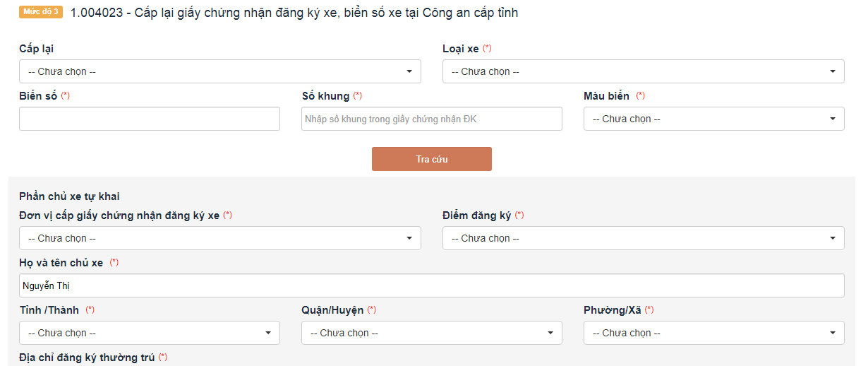Click the Số khung field label
Image resolution: width=868 pixels, height=366 pixels.
(x=325, y=96)
